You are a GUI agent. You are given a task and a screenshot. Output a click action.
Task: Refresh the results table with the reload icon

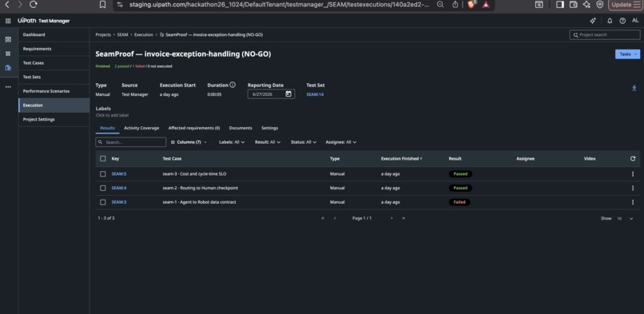click(633, 158)
